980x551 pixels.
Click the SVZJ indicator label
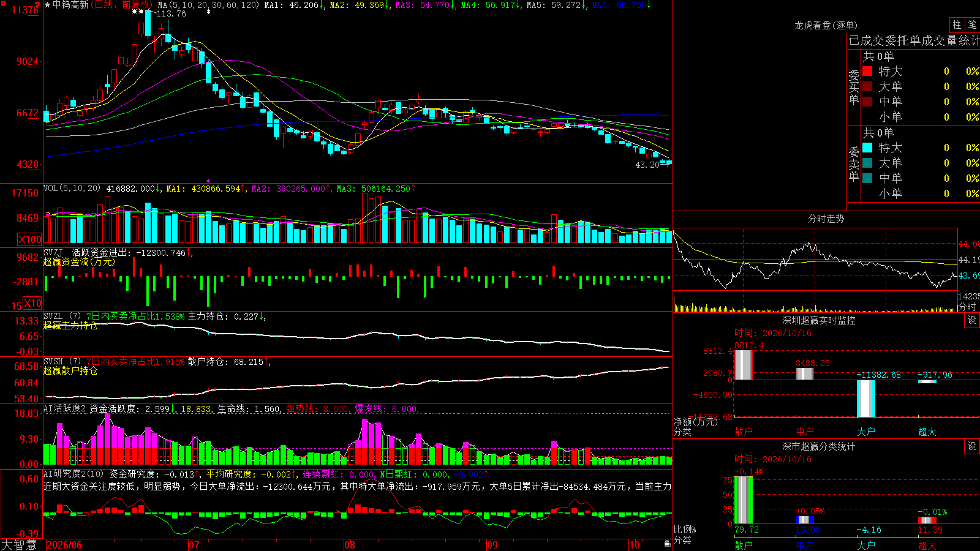(x=53, y=253)
